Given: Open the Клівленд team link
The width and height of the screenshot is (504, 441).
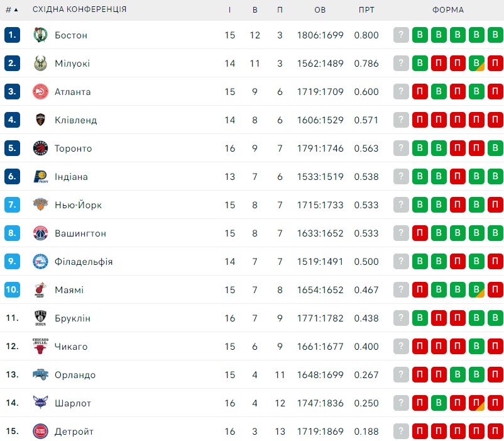Looking at the screenshot, I should [76, 120].
